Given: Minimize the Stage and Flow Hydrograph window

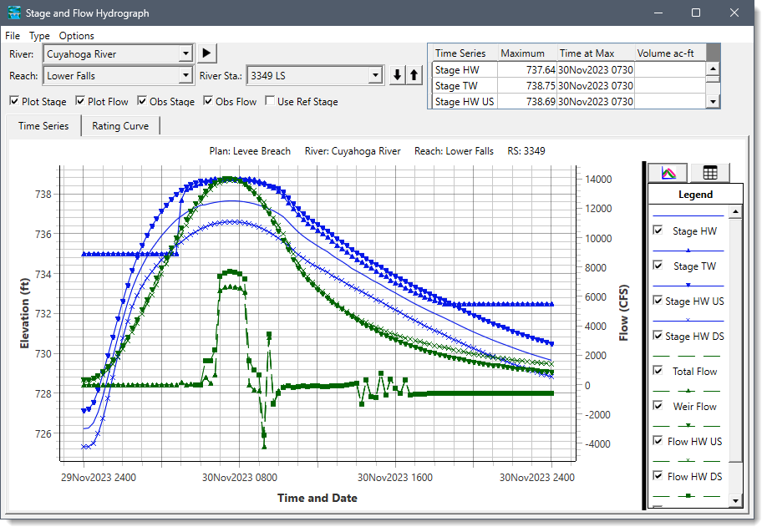Looking at the screenshot, I should [658, 13].
